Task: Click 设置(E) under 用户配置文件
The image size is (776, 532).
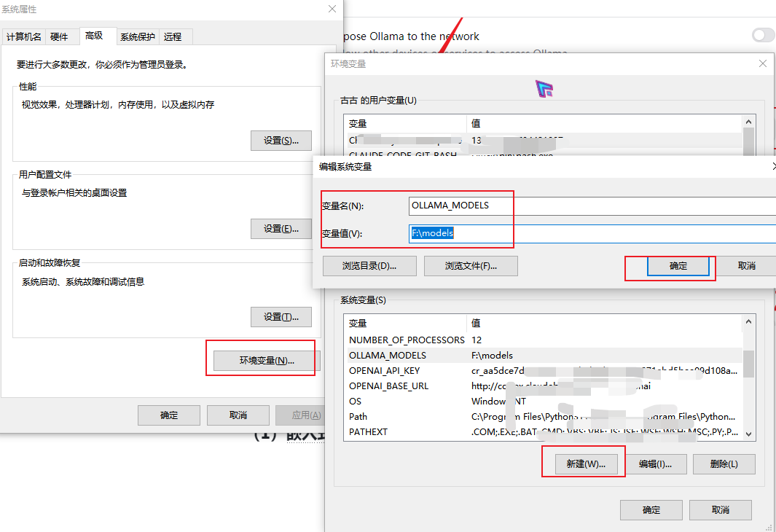Action: 281,229
